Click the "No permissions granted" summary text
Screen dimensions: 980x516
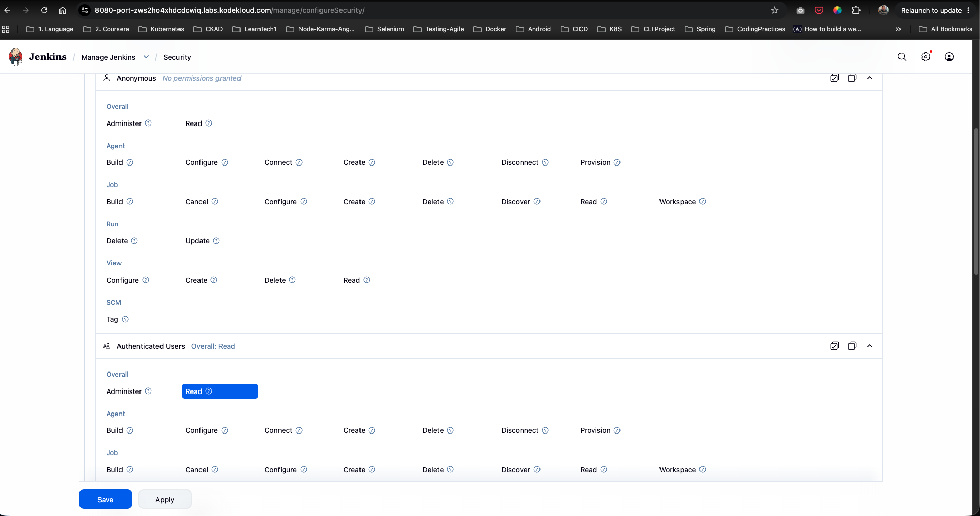click(202, 78)
